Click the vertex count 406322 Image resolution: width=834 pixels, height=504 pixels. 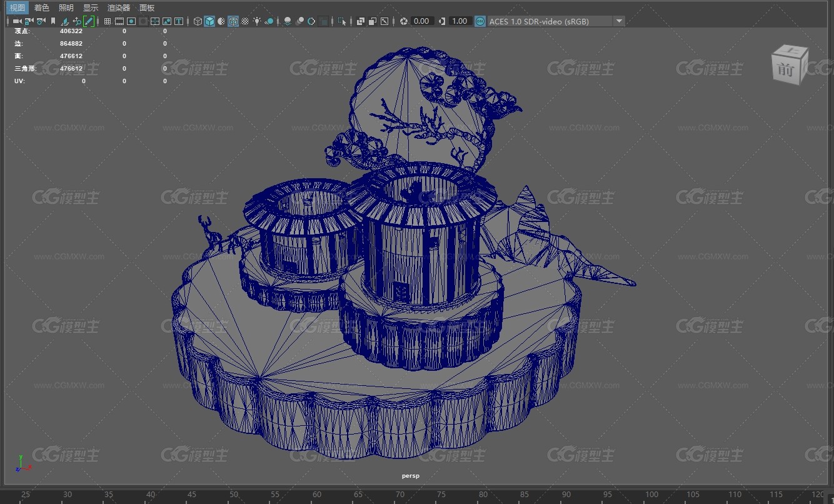(x=71, y=31)
